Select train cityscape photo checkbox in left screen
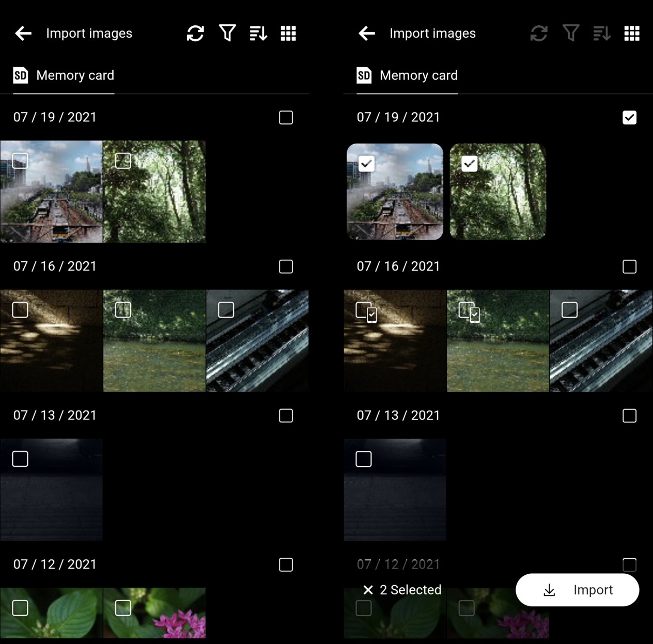Screen dimensions: 653x644 [20, 161]
